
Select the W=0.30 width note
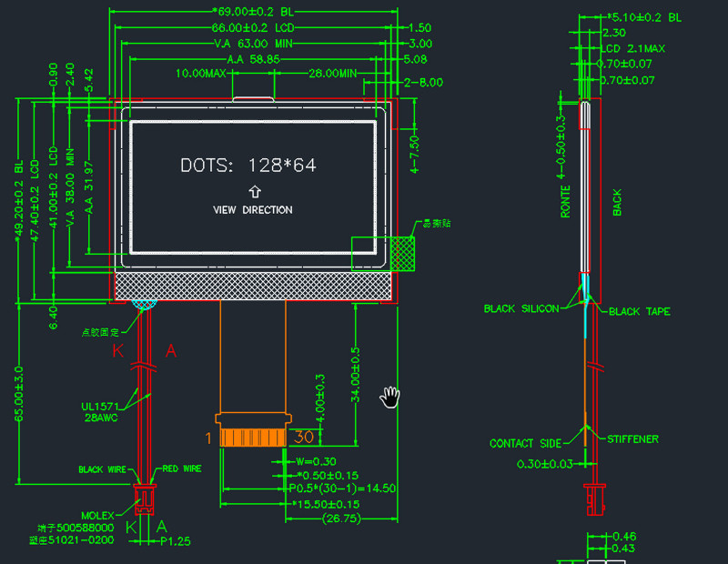coord(316,461)
